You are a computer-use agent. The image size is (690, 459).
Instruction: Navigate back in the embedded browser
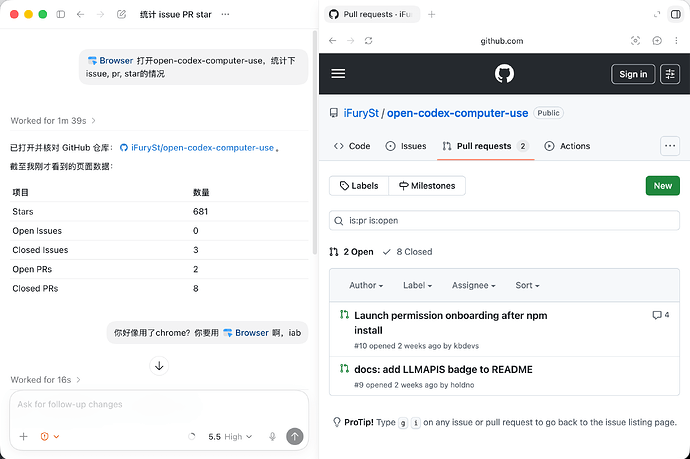[x=333, y=41]
